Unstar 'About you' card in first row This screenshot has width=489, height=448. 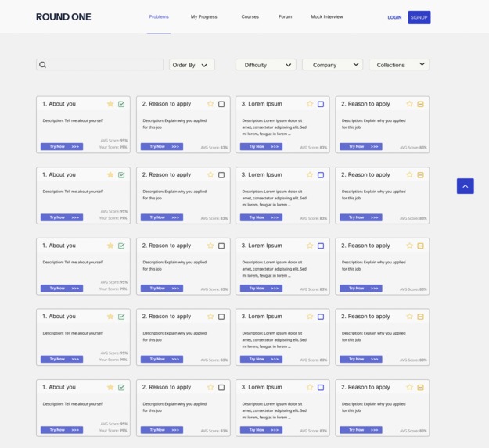pyautogui.click(x=110, y=104)
